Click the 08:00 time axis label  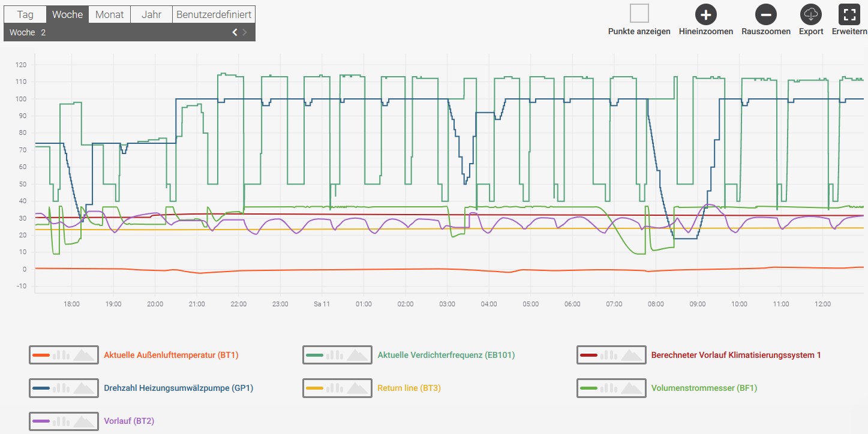click(x=656, y=304)
